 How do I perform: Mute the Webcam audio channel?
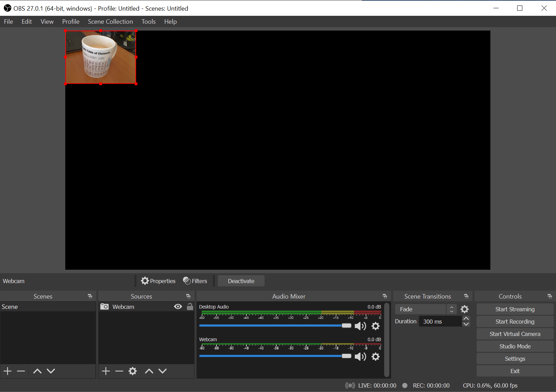[x=360, y=357]
